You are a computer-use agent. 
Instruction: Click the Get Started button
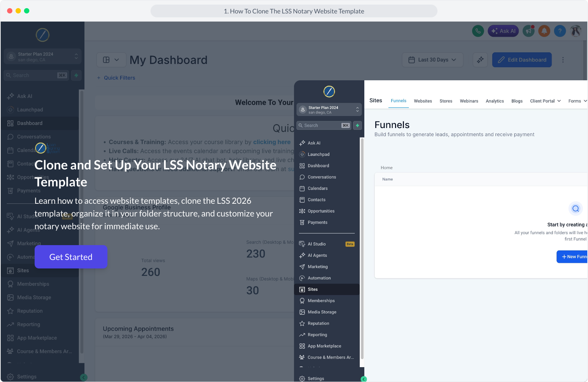pos(71,257)
